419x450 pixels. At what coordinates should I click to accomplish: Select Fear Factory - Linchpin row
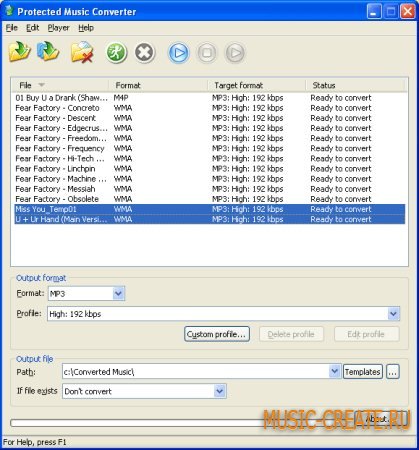[x=210, y=169]
